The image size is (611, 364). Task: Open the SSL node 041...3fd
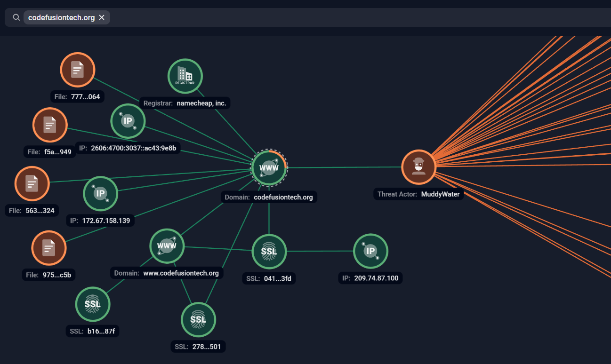tap(269, 252)
